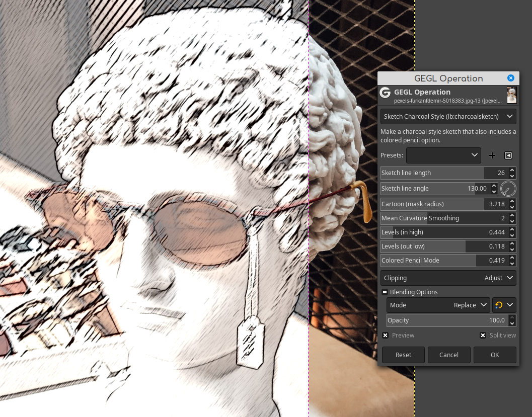Close the GEGL Operation dialog
This screenshot has height=417, width=532.
point(510,78)
